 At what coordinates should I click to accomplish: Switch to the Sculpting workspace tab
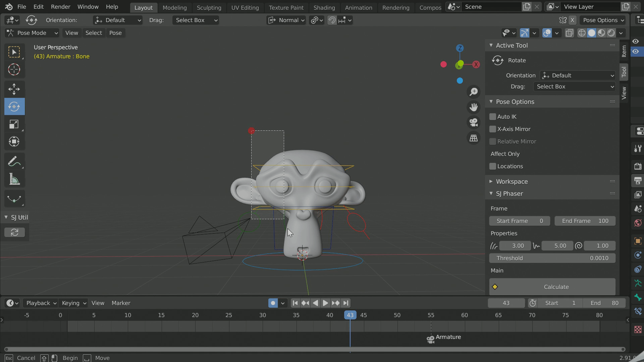point(209,7)
